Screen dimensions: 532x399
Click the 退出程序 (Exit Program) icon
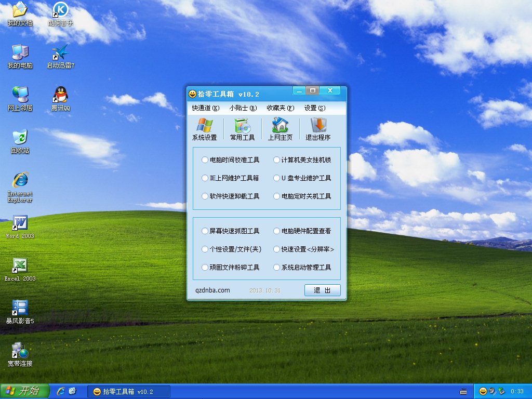318,129
